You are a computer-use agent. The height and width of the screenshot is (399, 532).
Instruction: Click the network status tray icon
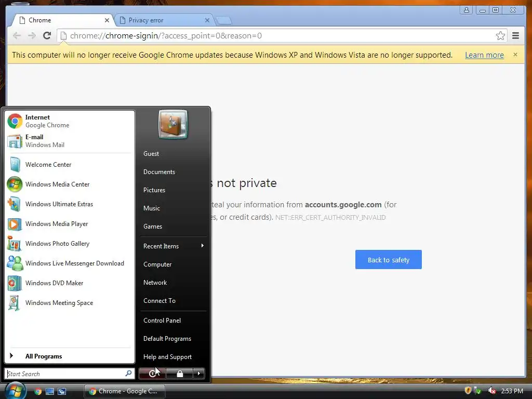pos(478,391)
